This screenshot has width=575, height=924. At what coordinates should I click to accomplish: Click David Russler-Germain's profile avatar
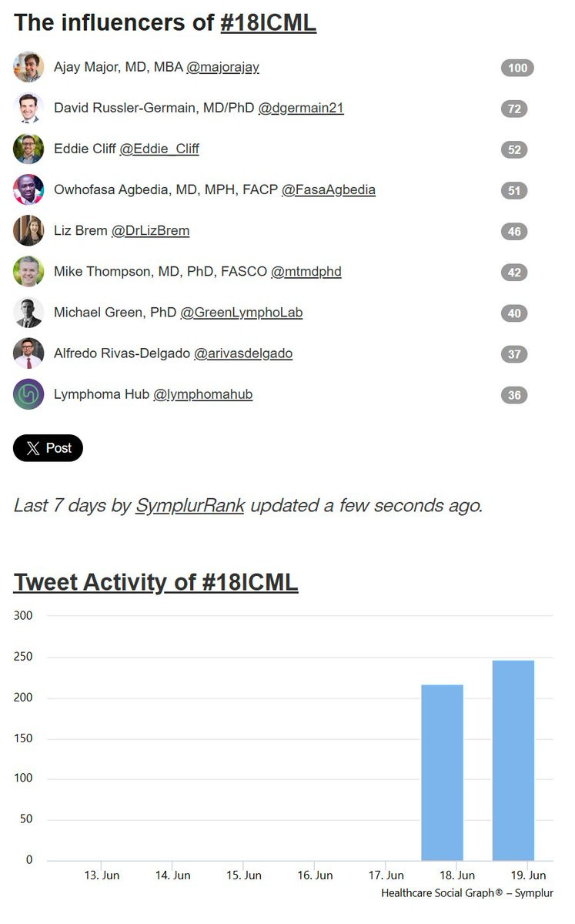coord(28,108)
